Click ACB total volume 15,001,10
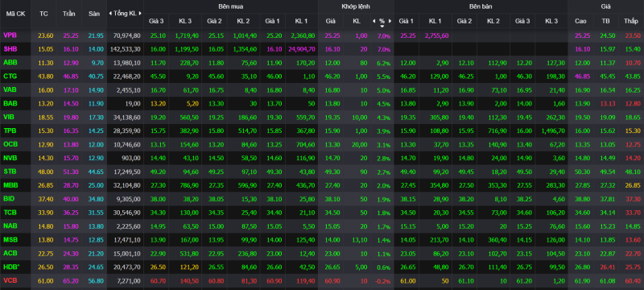The width and height of the screenshot is (644, 290). click(126, 253)
